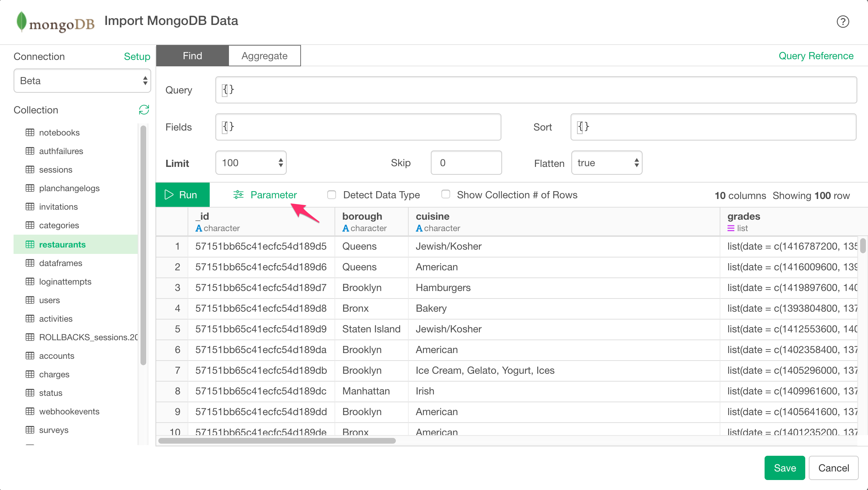Viewport: 868px width, 490px height.
Task: Refresh the Collection list
Action: [144, 110]
